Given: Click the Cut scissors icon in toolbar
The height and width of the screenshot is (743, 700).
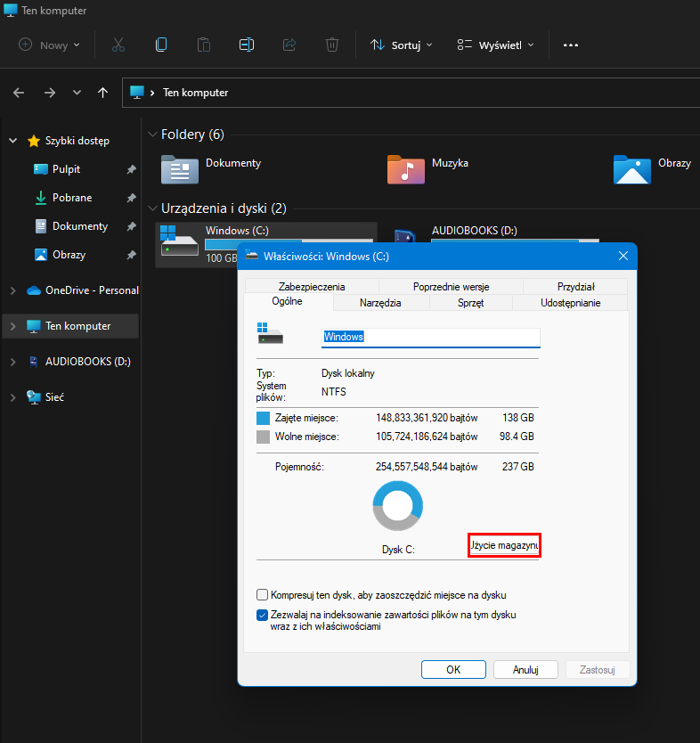Looking at the screenshot, I should pyautogui.click(x=118, y=45).
